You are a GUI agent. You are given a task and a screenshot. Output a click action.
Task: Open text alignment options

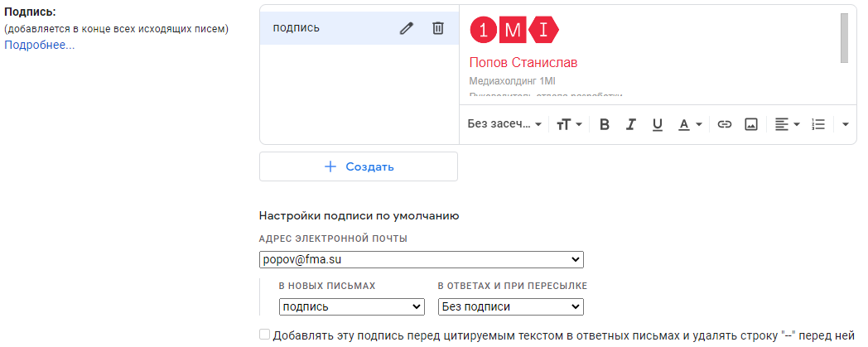pyautogui.click(x=787, y=124)
